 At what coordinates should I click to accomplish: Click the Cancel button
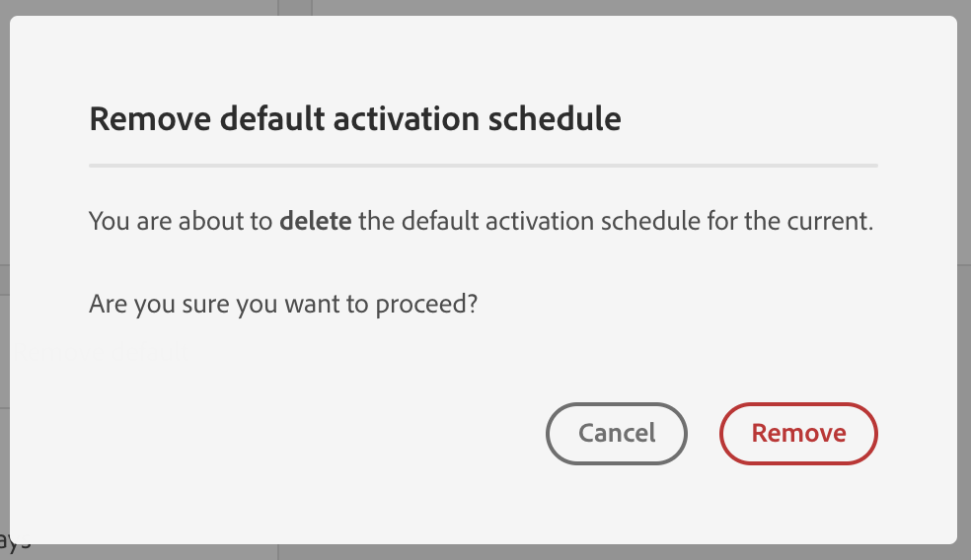[616, 433]
